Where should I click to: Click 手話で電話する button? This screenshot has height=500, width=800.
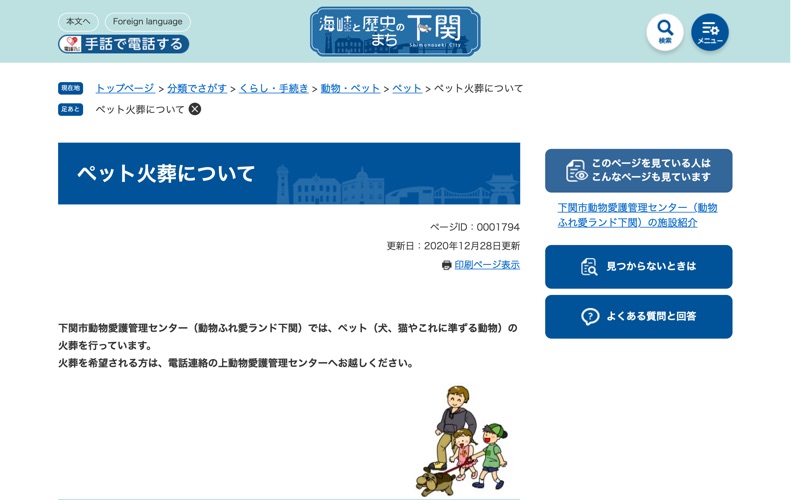click(x=123, y=44)
